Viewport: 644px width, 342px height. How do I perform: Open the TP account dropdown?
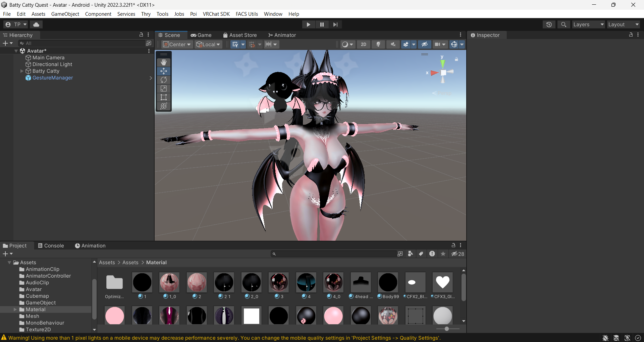(x=16, y=24)
